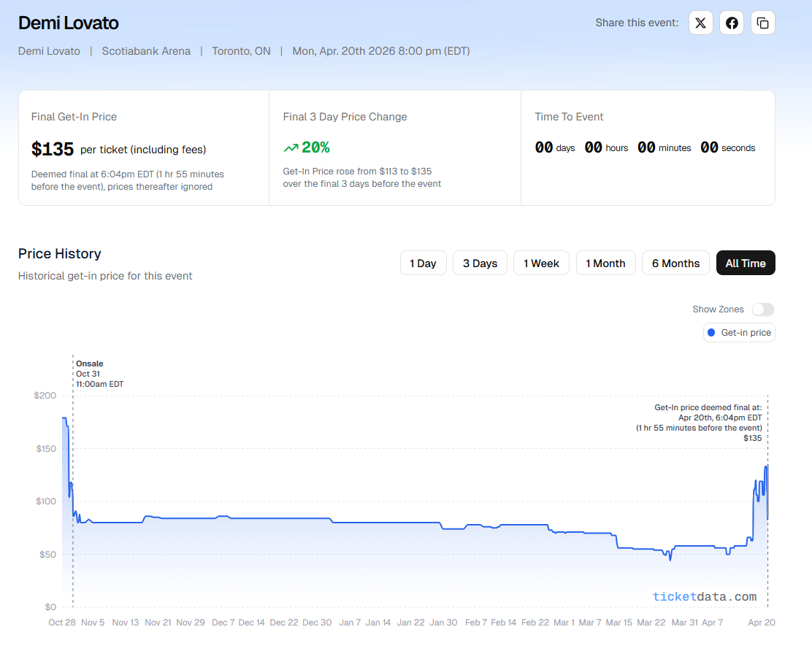Click the Final 3 Day Price Change heading
Screen dimensions: 812x670
345,117
